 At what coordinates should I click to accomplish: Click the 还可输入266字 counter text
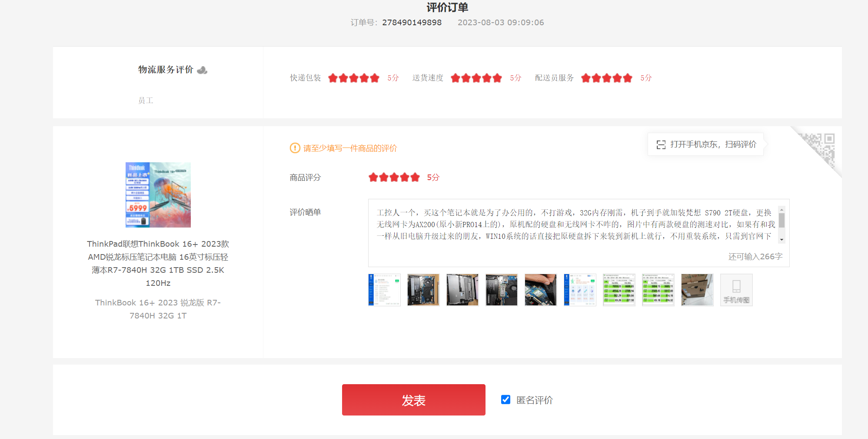(x=755, y=257)
